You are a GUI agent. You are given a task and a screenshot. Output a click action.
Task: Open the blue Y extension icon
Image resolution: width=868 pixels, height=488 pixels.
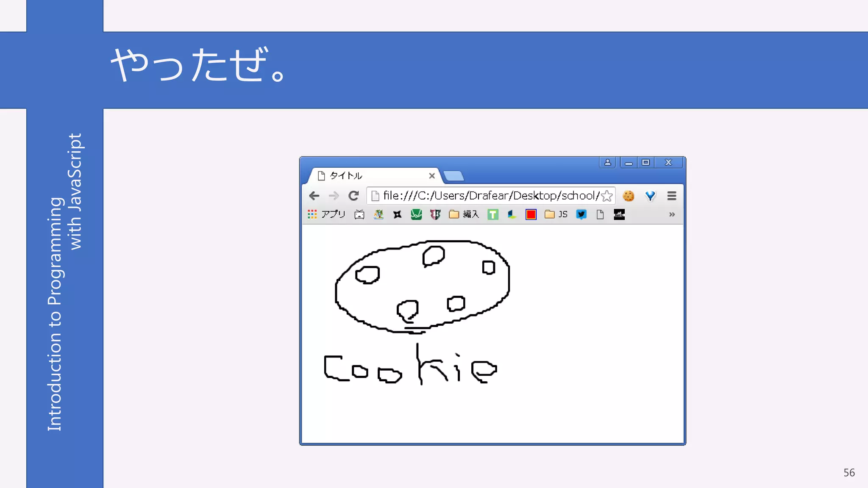(x=650, y=196)
